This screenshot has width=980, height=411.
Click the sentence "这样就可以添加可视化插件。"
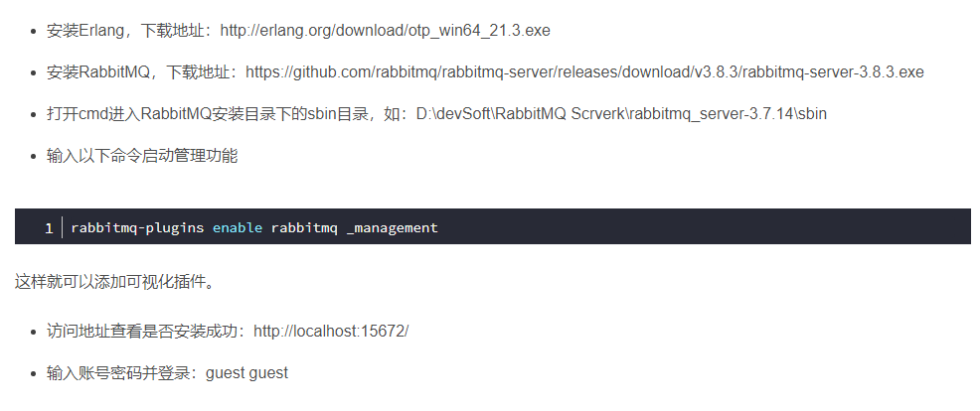point(115,282)
